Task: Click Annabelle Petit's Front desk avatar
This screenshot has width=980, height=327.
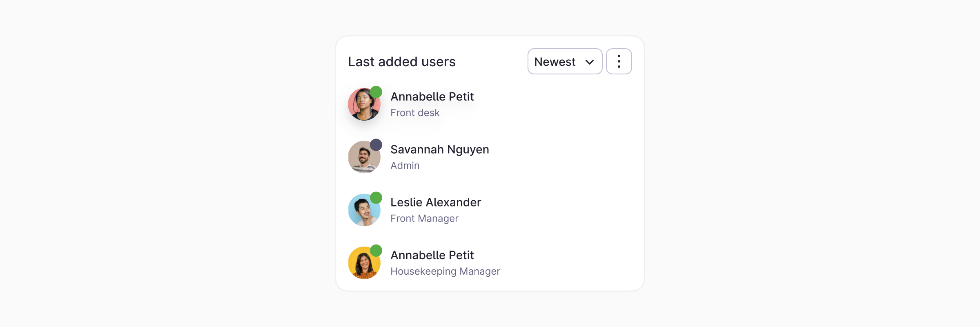Action: pos(363,105)
